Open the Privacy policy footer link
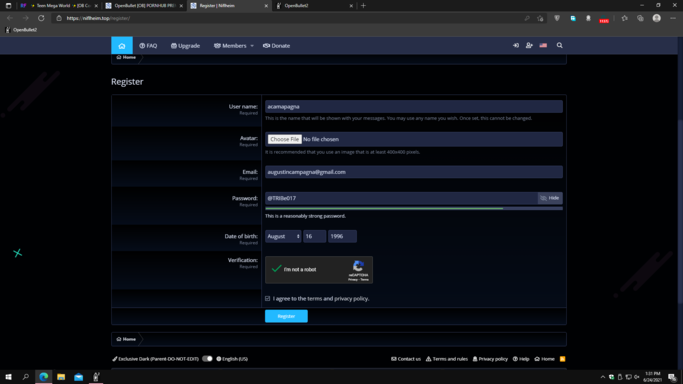This screenshot has height=384, width=683. pos(490,359)
